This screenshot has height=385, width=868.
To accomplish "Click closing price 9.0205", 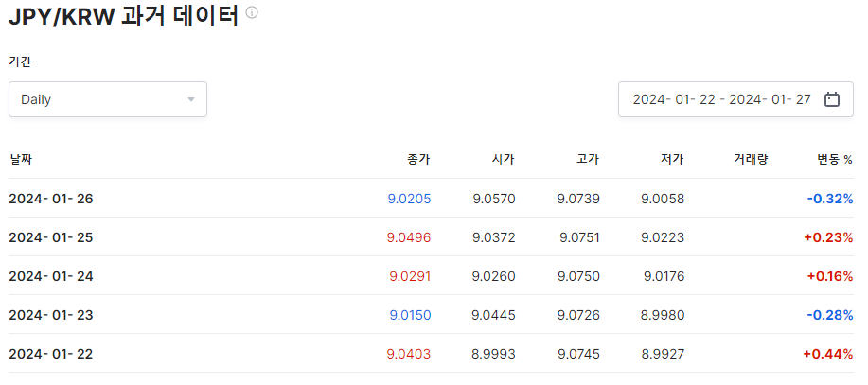I will (409, 199).
